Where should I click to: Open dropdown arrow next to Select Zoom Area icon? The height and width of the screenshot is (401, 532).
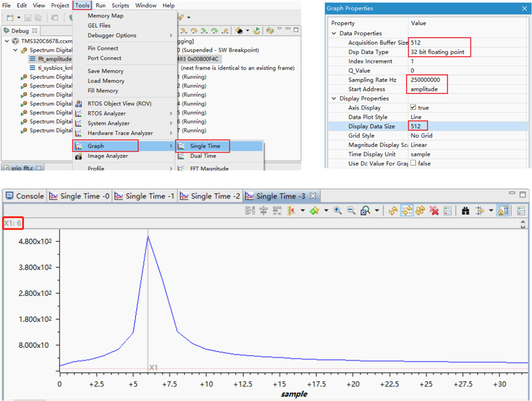[377, 211]
